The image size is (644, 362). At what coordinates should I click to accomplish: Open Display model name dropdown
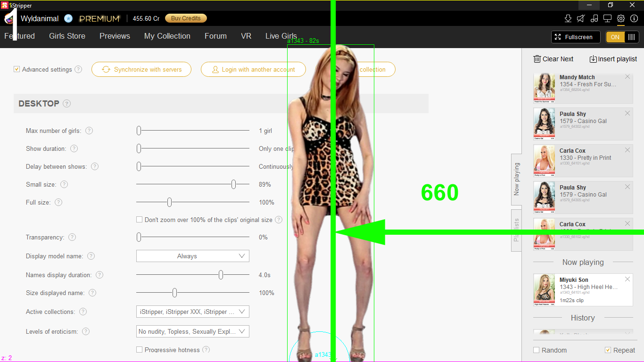193,256
